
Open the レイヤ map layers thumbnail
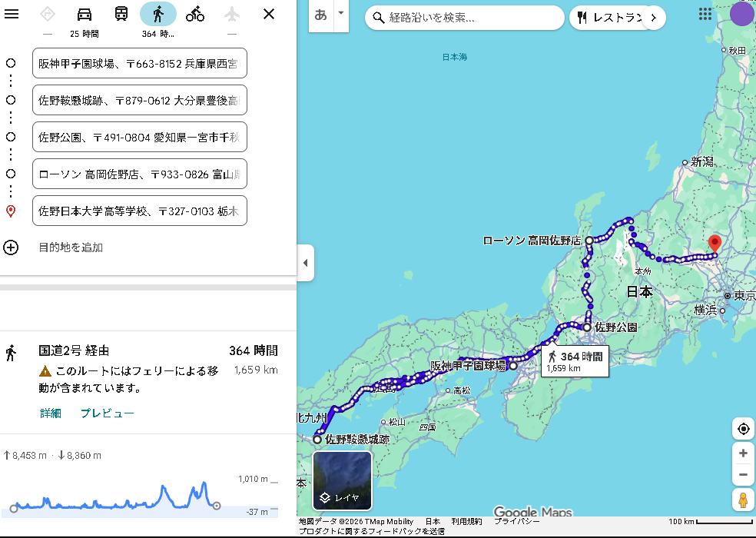[342, 480]
